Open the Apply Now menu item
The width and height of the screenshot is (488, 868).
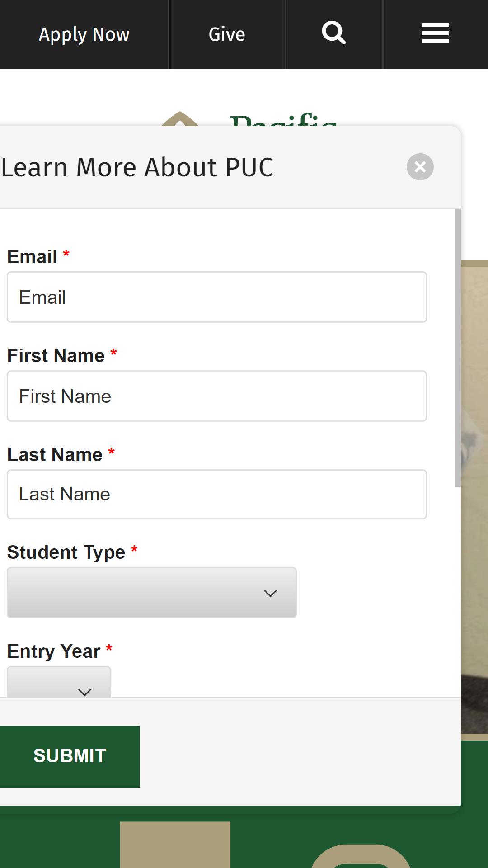[x=84, y=34]
